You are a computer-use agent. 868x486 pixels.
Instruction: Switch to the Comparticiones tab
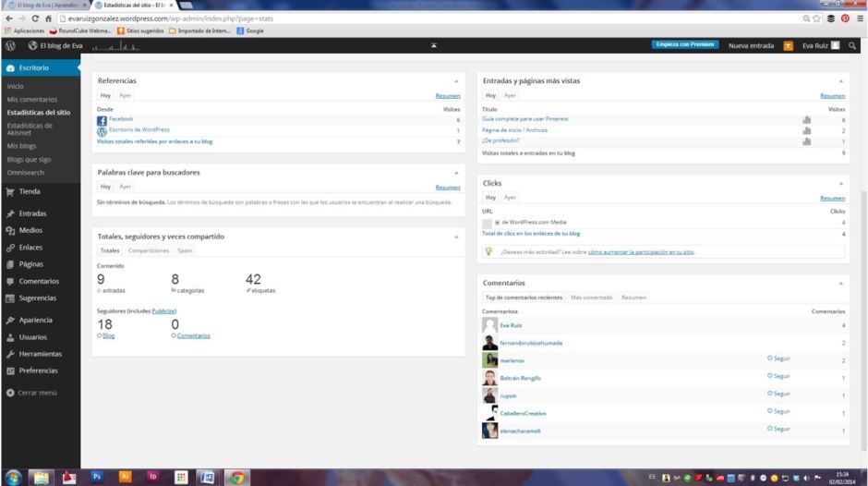tap(148, 250)
